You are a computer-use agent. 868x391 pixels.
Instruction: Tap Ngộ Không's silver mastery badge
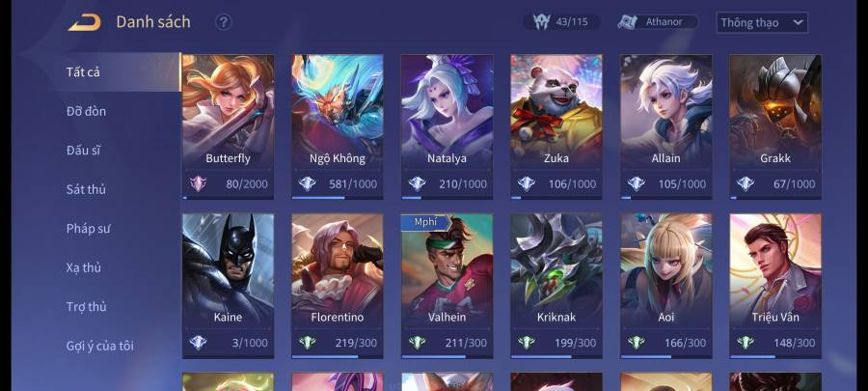point(308,183)
